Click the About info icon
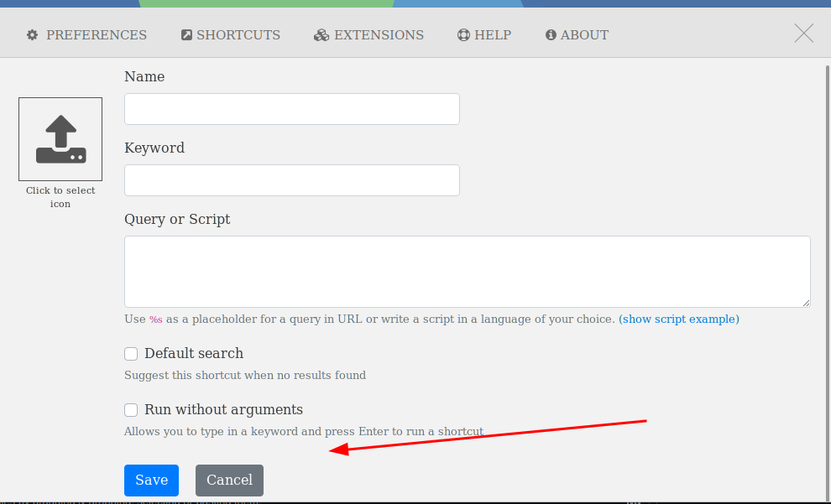The width and height of the screenshot is (831, 504). pyautogui.click(x=551, y=34)
